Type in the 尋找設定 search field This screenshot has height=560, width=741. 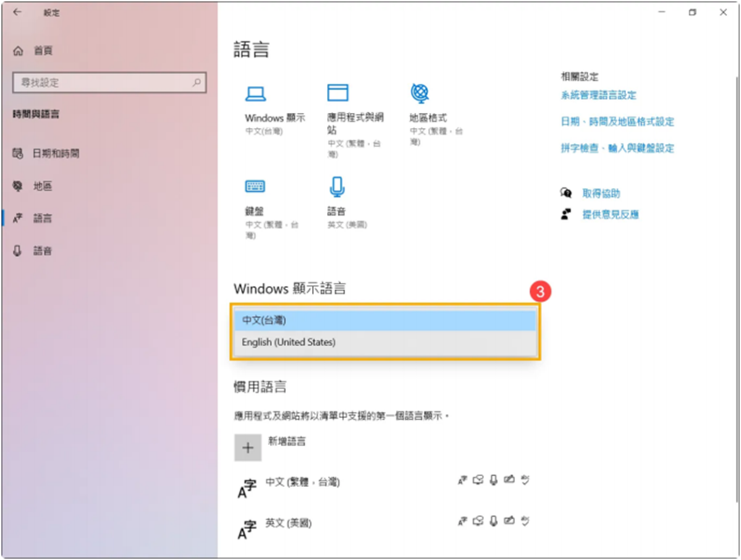coord(101,82)
